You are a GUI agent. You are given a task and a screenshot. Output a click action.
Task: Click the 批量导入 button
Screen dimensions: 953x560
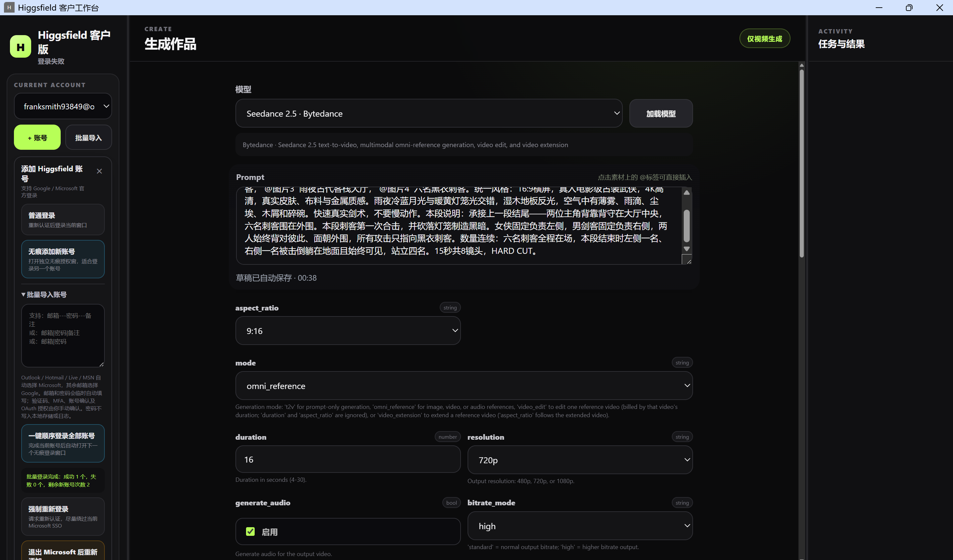[89, 137]
